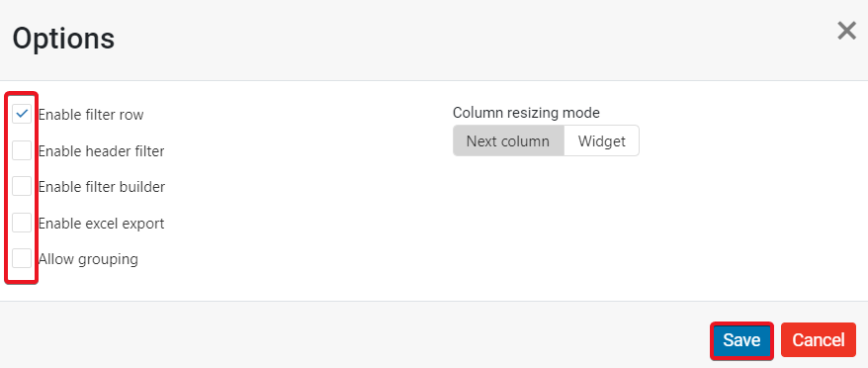868x368 pixels.
Task: Check the Enable filter builder box
Action: 22,186
